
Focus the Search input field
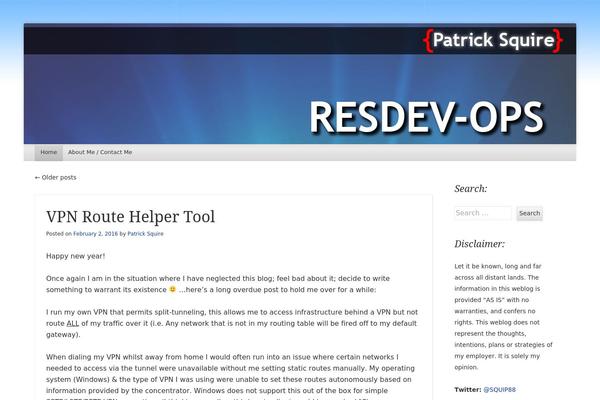pyautogui.click(x=483, y=213)
